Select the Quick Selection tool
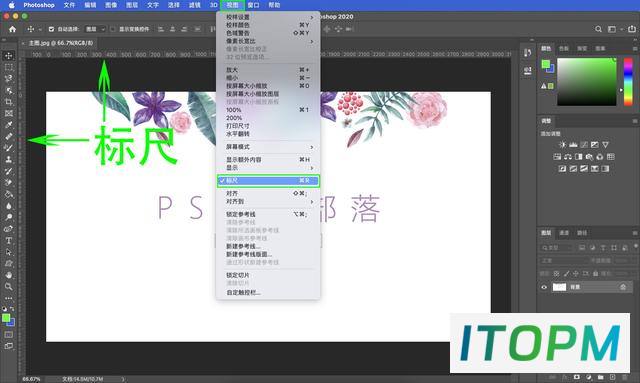 [9, 90]
